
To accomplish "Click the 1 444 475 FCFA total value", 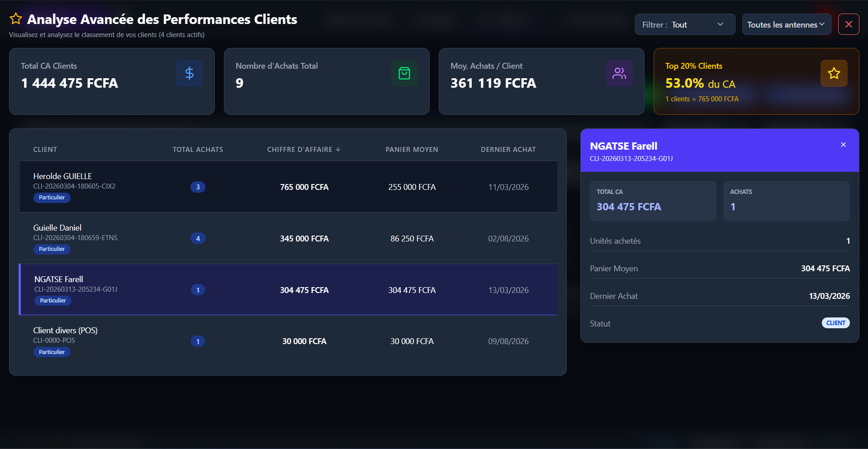I will [70, 83].
